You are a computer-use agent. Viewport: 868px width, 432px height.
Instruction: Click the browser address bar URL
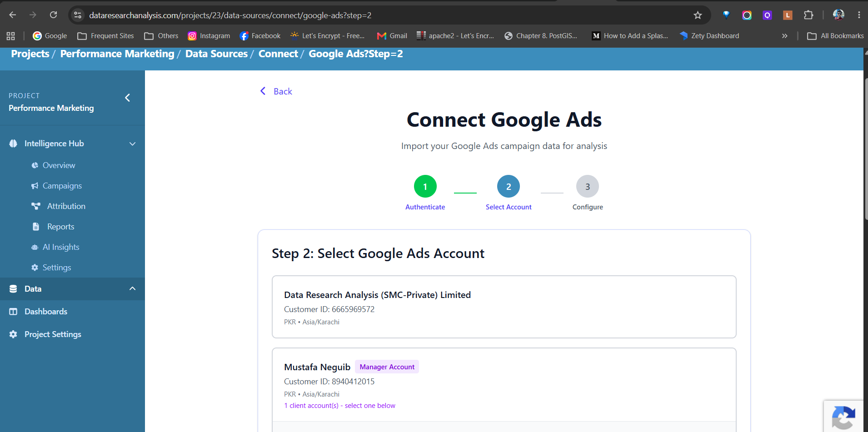[230, 15]
